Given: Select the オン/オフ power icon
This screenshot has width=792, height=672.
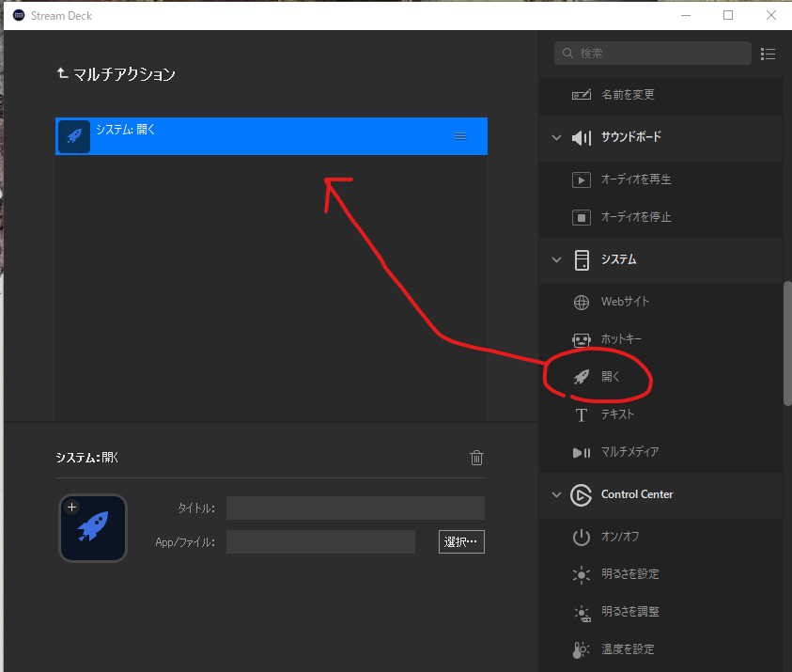Looking at the screenshot, I should [582, 537].
